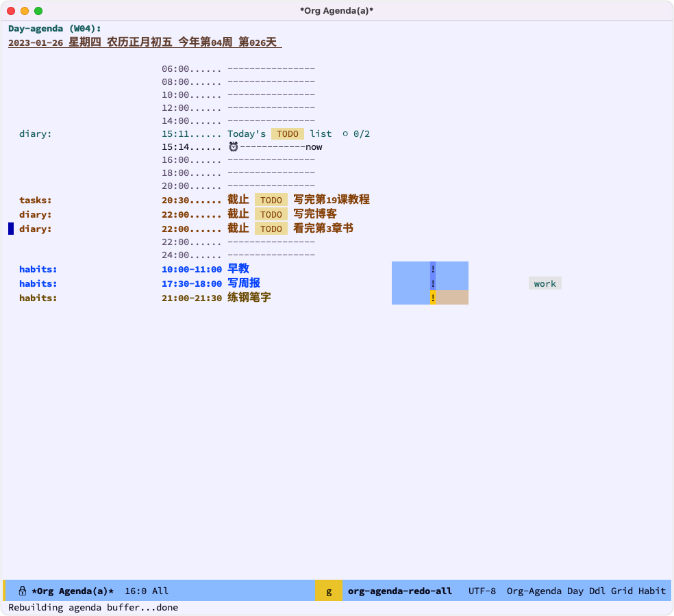
Task: Click the 24:00 time grid line
Action: coord(238,255)
